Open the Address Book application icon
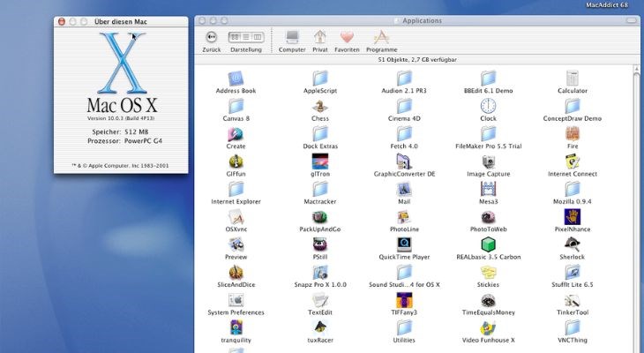Image resolution: width=644 pixels, height=353 pixels. click(x=236, y=78)
